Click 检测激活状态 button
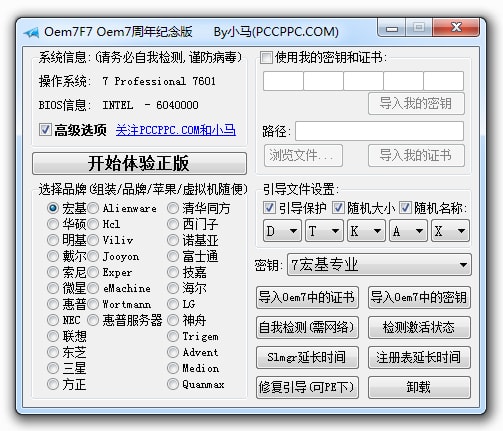 419,327
